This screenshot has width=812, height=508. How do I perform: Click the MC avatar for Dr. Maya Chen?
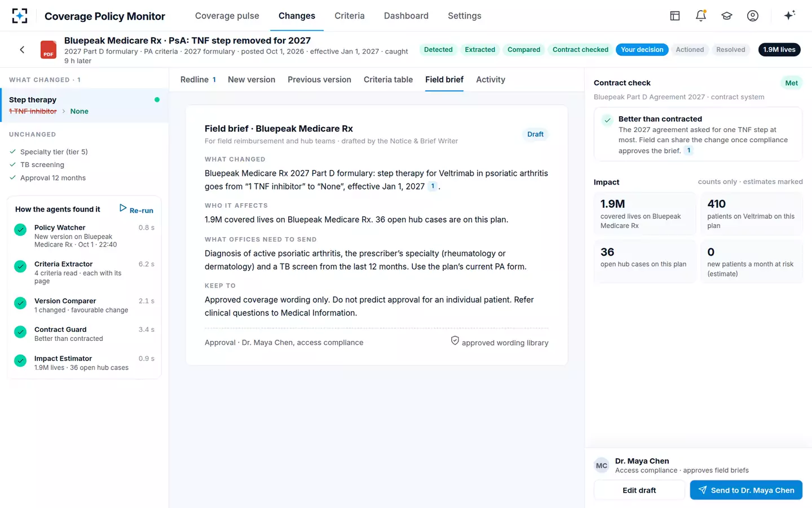(x=602, y=466)
